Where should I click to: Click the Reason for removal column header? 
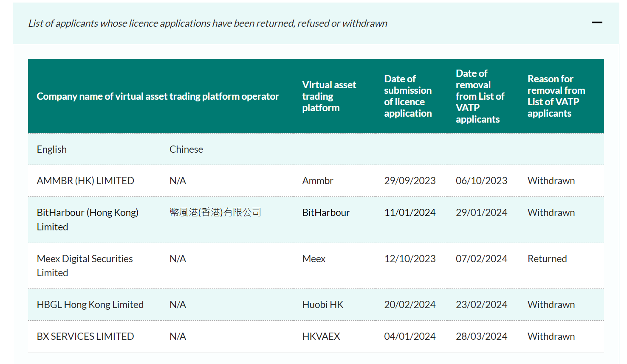click(x=556, y=96)
